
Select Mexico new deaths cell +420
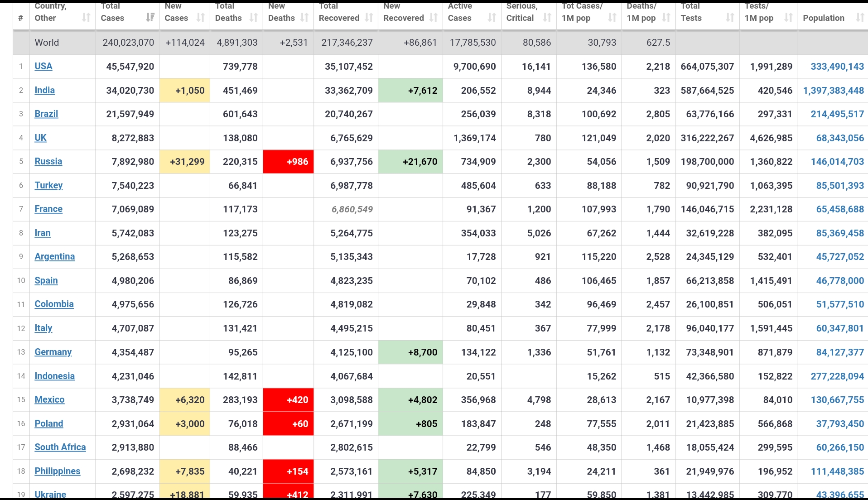click(x=288, y=400)
